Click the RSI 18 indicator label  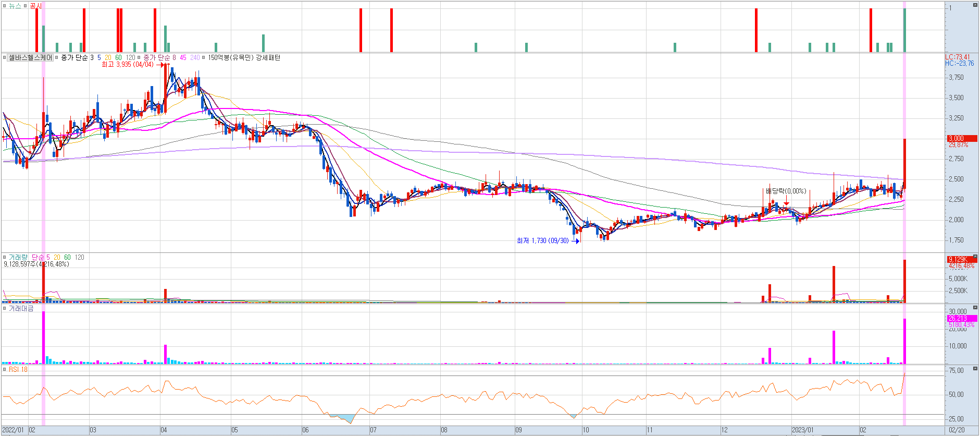point(18,369)
